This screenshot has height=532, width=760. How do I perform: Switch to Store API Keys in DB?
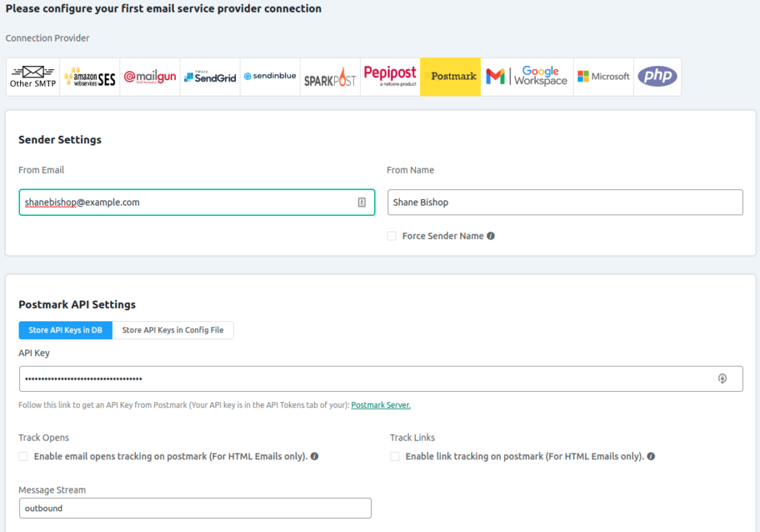pyautogui.click(x=65, y=330)
